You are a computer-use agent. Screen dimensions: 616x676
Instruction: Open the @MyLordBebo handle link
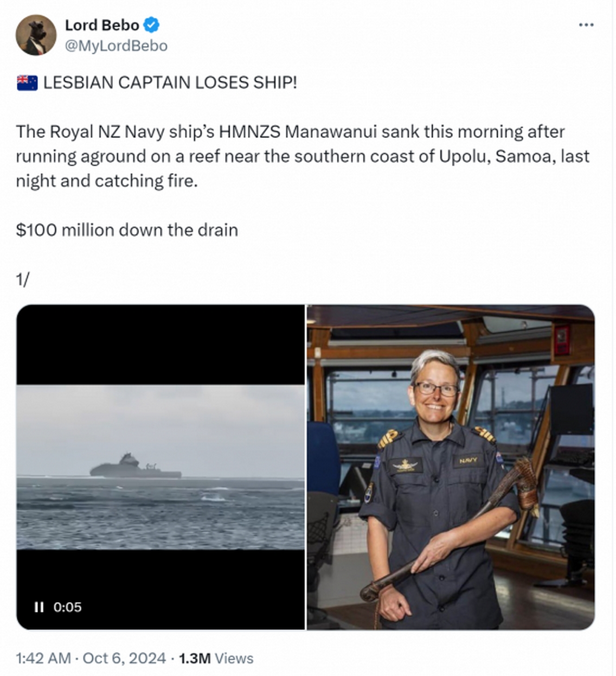point(116,46)
